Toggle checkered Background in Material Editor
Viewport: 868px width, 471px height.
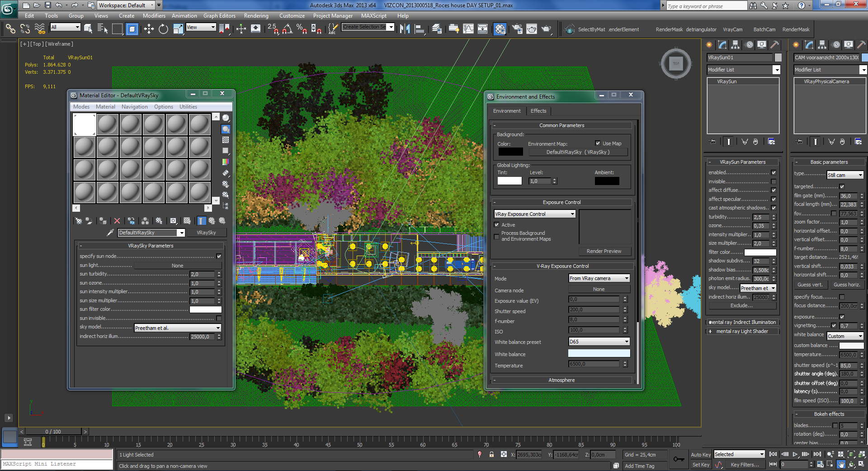(226, 140)
